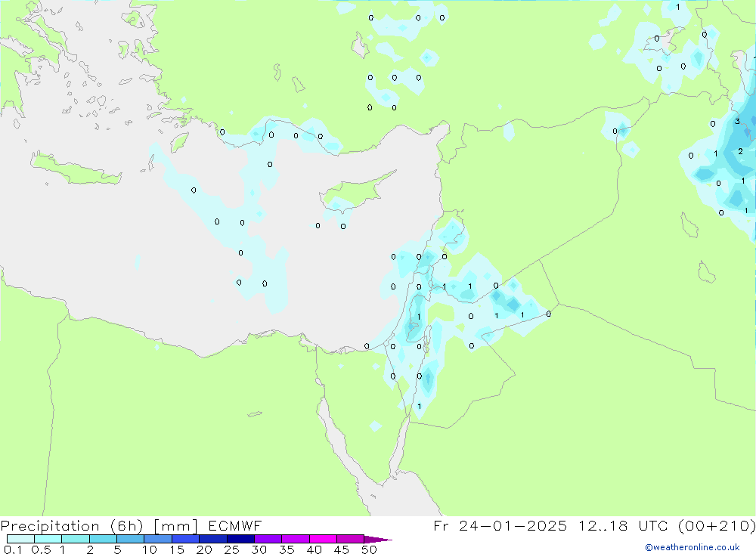
Task: Click the '0.1' legend scale label
Action: 13,549
